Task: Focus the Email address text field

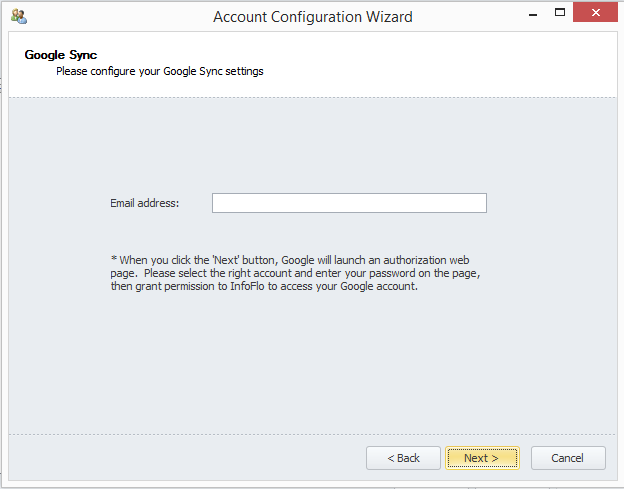Action: tap(349, 203)
